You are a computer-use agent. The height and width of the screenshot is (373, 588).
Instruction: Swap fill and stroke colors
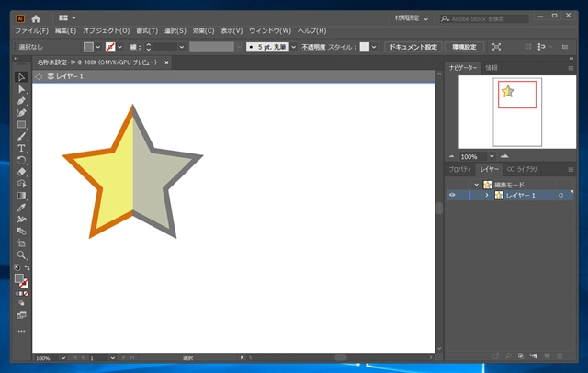tap(27, 267)
